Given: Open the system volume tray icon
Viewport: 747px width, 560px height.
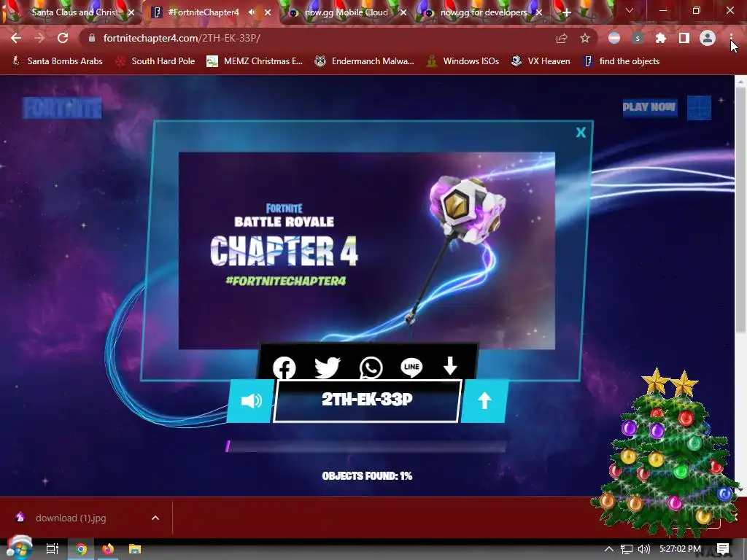Looking at the screenshot, I should click(643, 549).
